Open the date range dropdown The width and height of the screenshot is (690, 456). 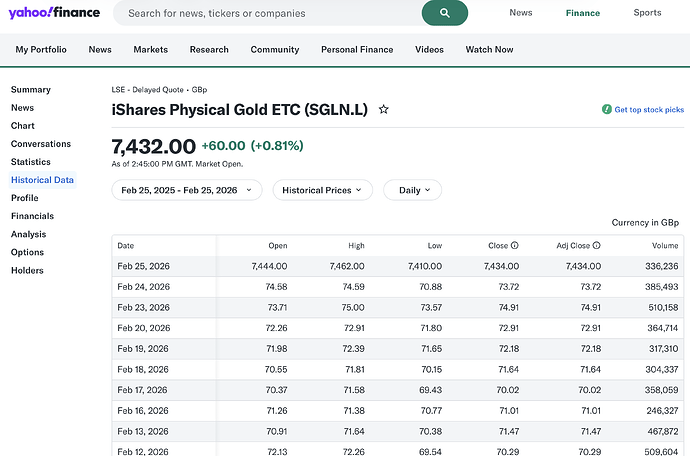pyautogui.click(x=187, y=190)
